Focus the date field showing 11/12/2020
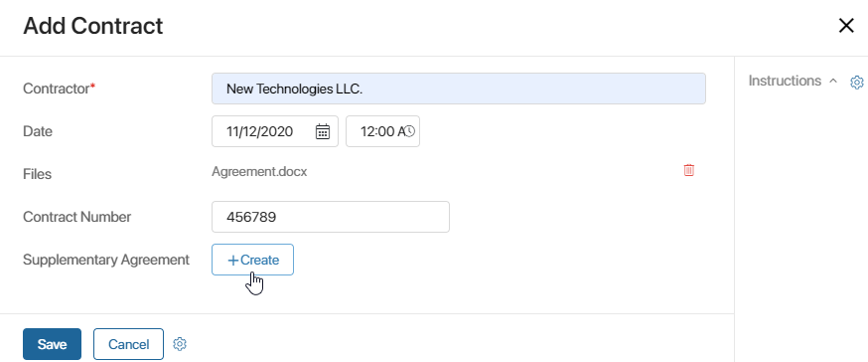This screenshot has height=362, width=868. 274,131
